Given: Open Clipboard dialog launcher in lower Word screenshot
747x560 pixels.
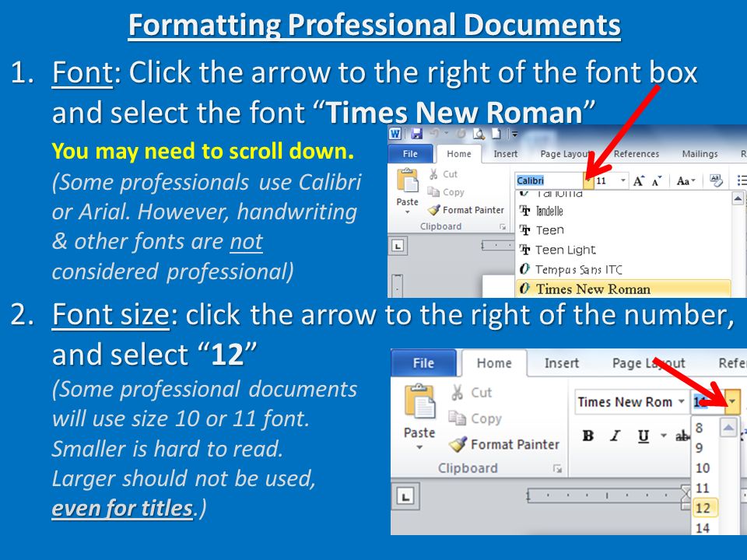Looking at the screenshot, I should click(557, 469).
